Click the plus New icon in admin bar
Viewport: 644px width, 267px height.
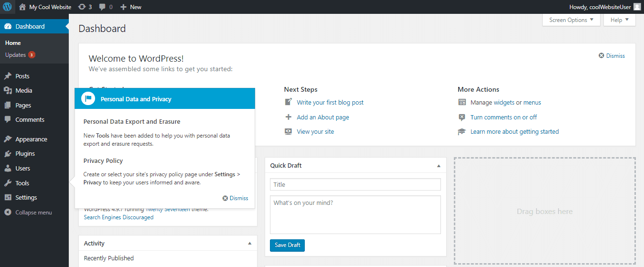pyautogui.click(x=123, y=7)
